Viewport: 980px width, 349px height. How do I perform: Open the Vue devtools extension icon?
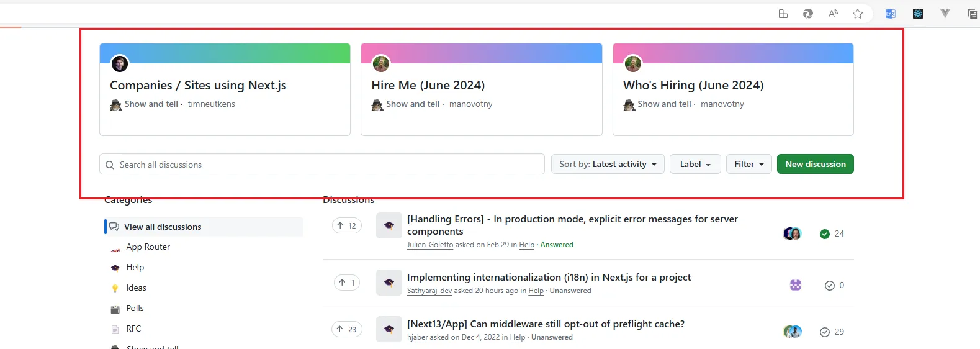(x=945, y=14)
